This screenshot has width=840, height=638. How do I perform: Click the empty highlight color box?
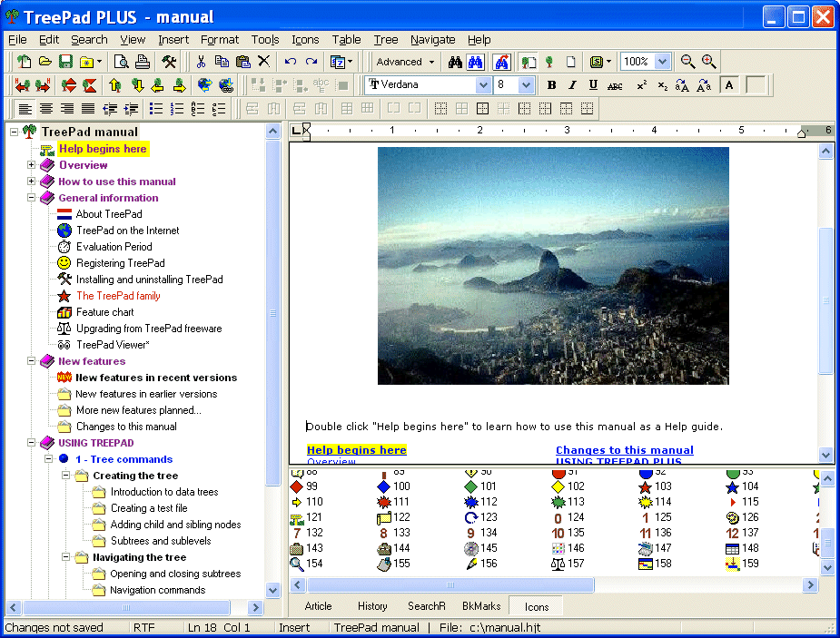[x=756, y=85]
